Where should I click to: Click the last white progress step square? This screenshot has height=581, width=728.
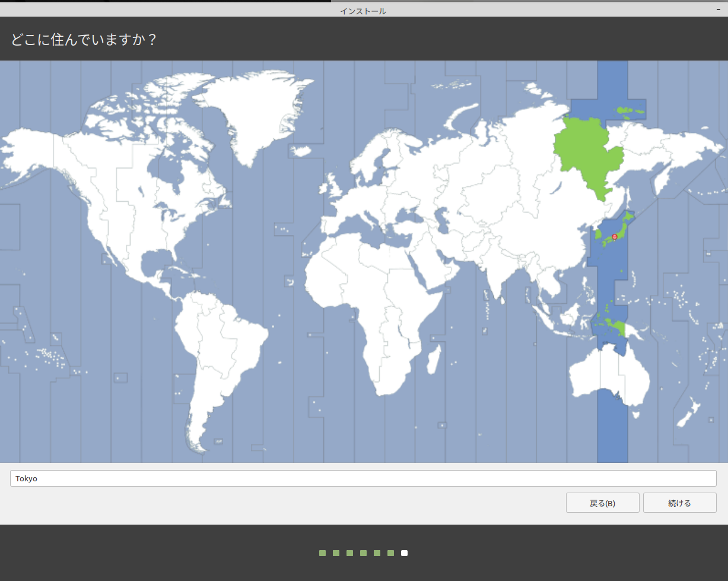[x=404, y=553]
